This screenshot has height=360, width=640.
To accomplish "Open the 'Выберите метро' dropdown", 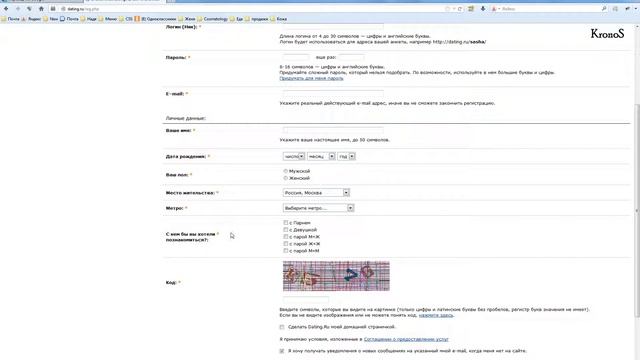I will [318, 208].
